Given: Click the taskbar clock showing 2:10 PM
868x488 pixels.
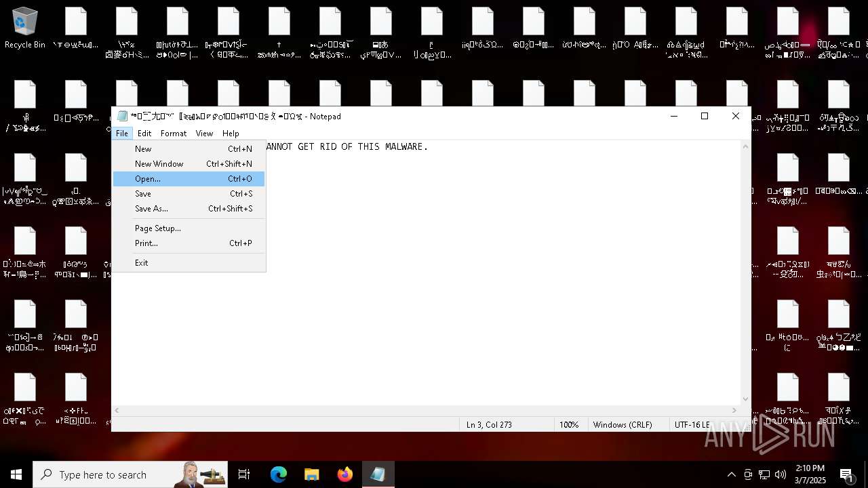Looking at the screenshot, I should coord(810,474).
